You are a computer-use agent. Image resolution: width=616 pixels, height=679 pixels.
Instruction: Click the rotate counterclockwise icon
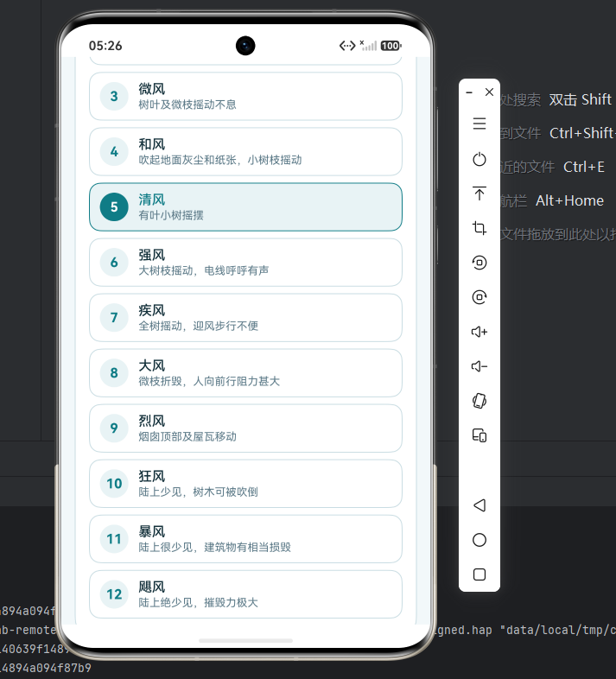tap(479, 263)
